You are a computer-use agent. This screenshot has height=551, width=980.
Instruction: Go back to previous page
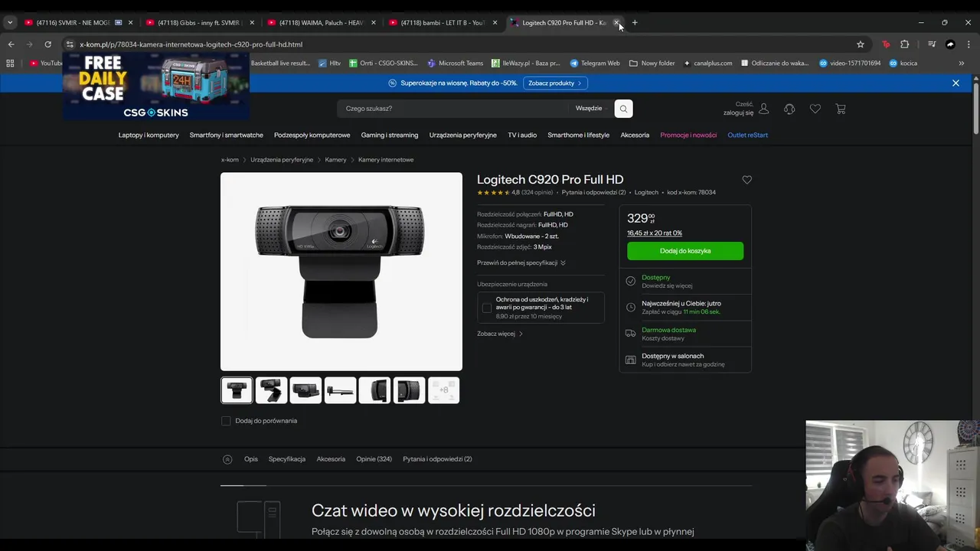[11, 44]
